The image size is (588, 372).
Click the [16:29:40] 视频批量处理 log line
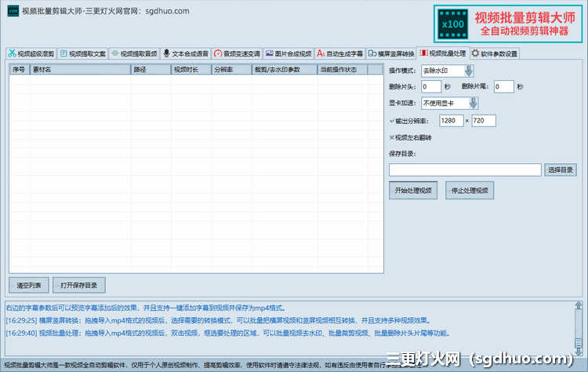228,333
